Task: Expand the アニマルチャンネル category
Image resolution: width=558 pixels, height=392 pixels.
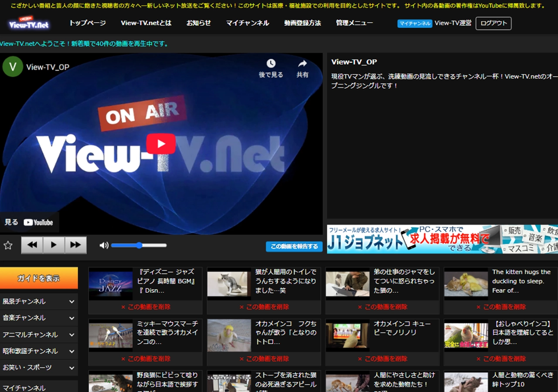Action: [39, 335]
